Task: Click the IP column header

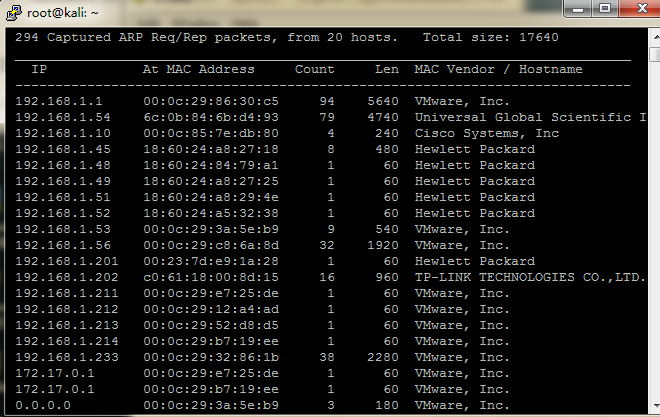Action: (x=39, y=69)
